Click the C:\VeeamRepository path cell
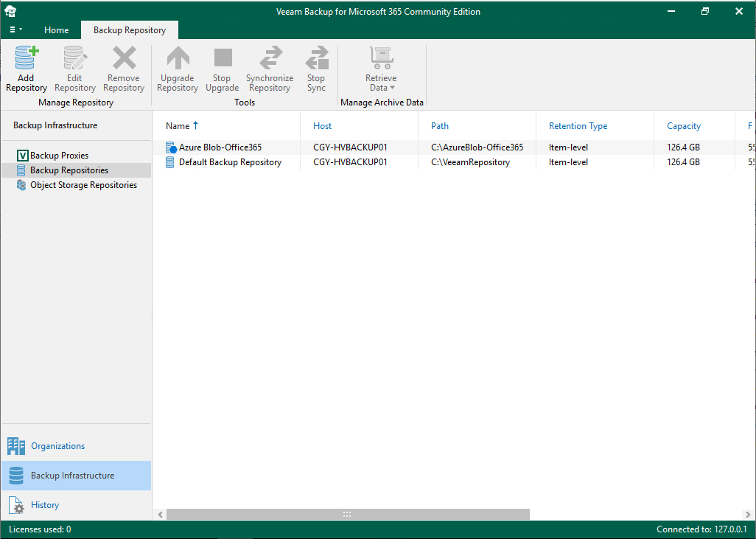Viewport: 756px width, 539px height. 470,162
